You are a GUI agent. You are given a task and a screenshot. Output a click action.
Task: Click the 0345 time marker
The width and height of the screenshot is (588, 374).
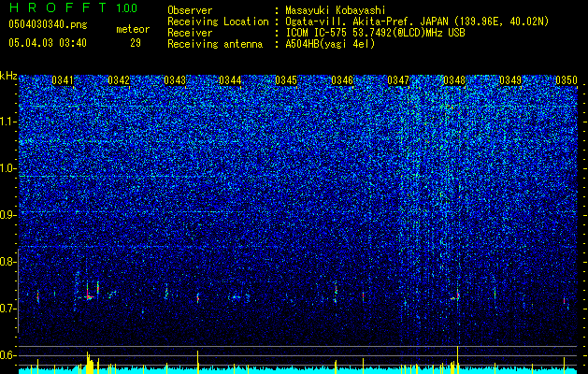click(x=286, y=80)
